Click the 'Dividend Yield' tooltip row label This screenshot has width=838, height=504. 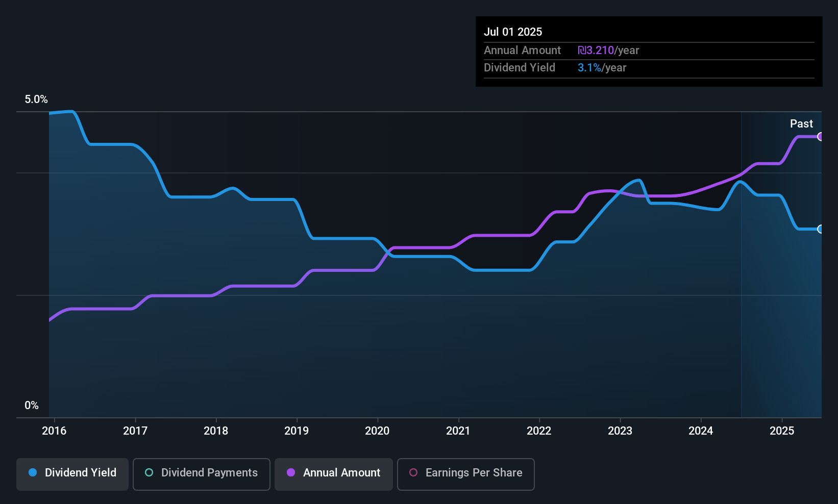[x=520, y=68]
